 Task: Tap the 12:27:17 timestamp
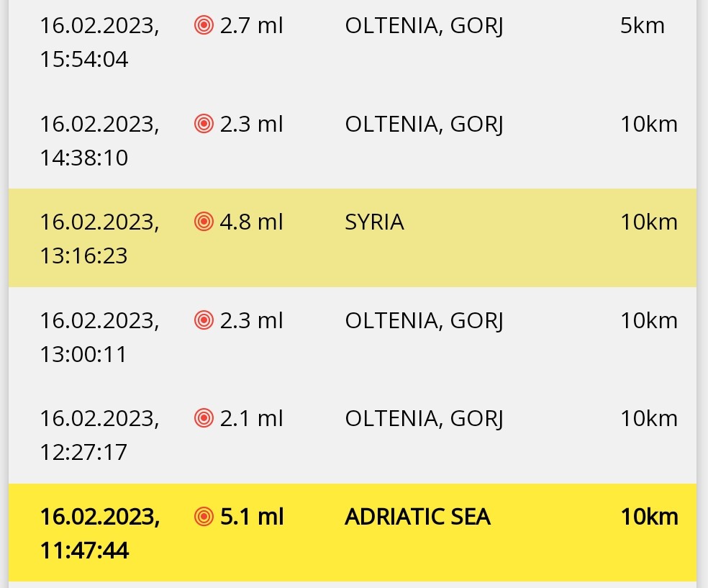84,452
